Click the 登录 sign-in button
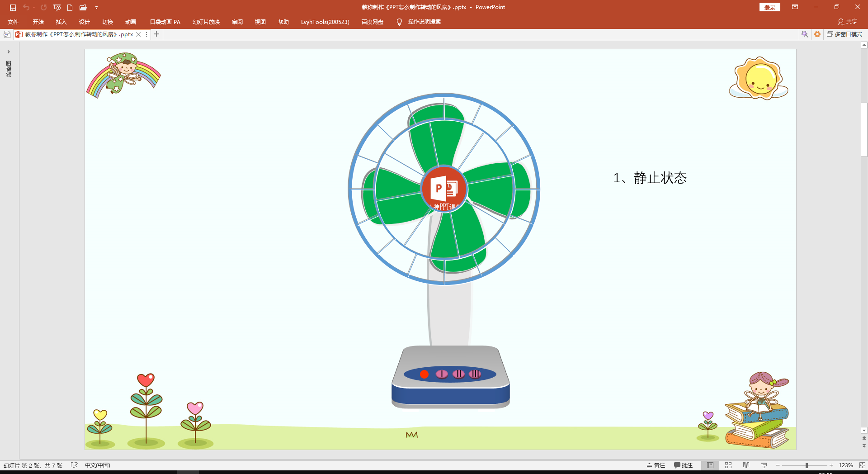This screenshot has width=868, height=474. tap(769, 7)
